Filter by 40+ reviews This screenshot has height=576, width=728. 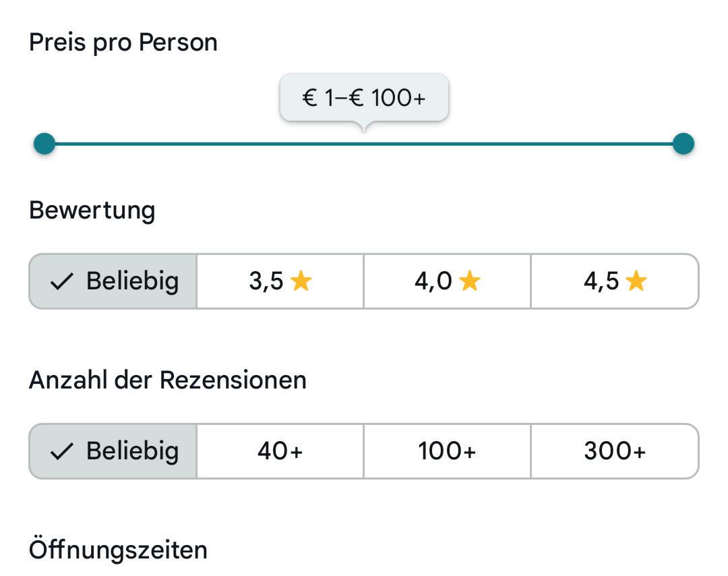(280, 451)
